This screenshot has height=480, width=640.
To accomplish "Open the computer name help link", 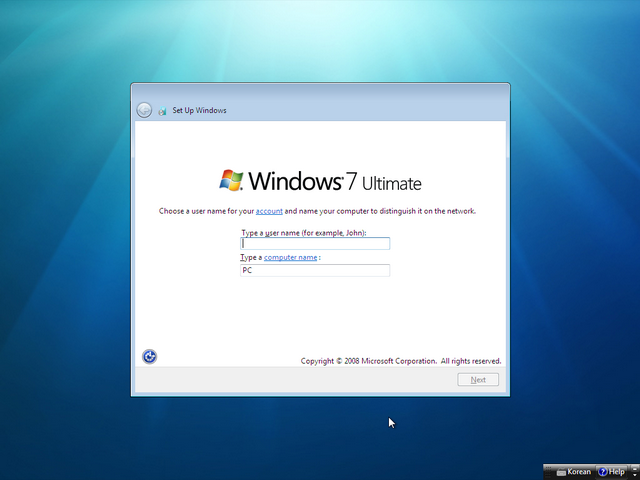I will [x=291, y=258].
